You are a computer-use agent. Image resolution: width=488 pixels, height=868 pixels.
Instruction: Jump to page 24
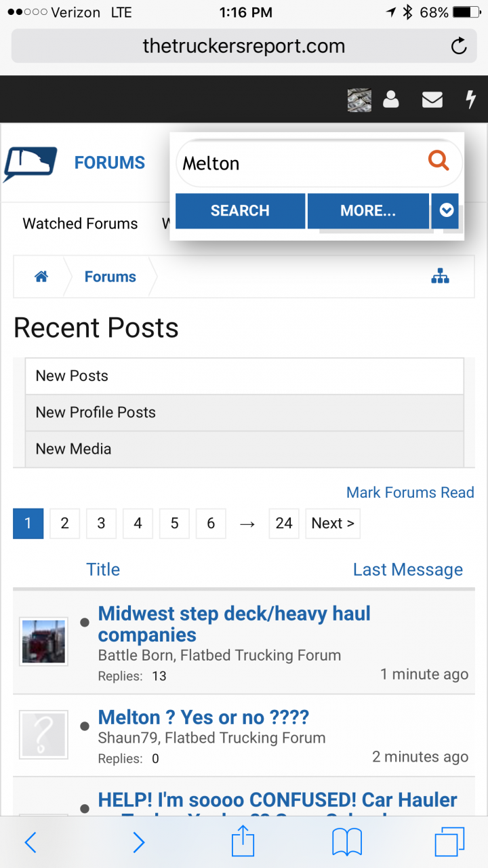pos(284,524)
